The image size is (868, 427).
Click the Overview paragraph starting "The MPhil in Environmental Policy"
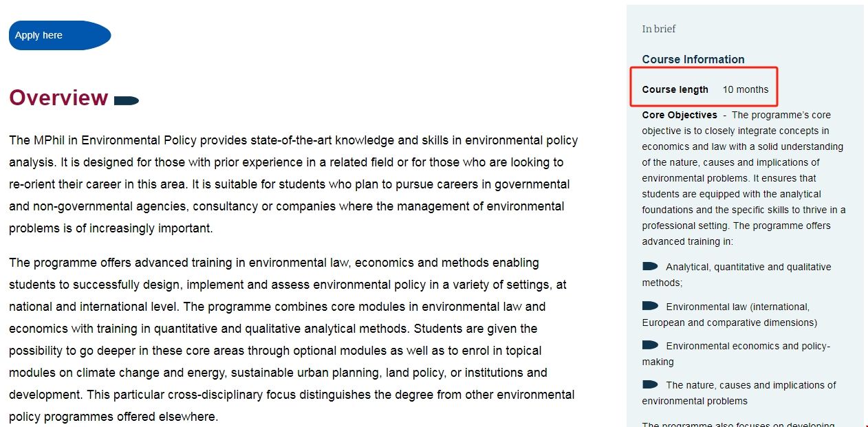click(x=293, y=184)
